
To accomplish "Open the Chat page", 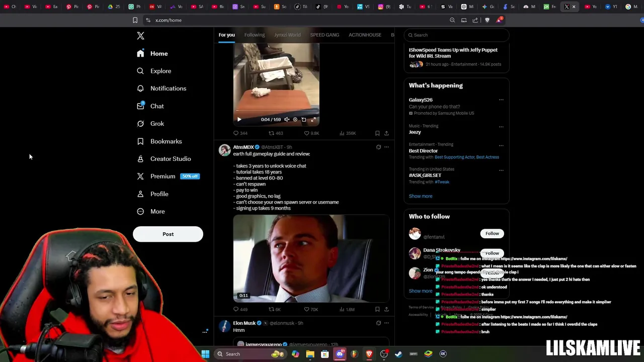I will pyautogui.click(x=150, y=106).
